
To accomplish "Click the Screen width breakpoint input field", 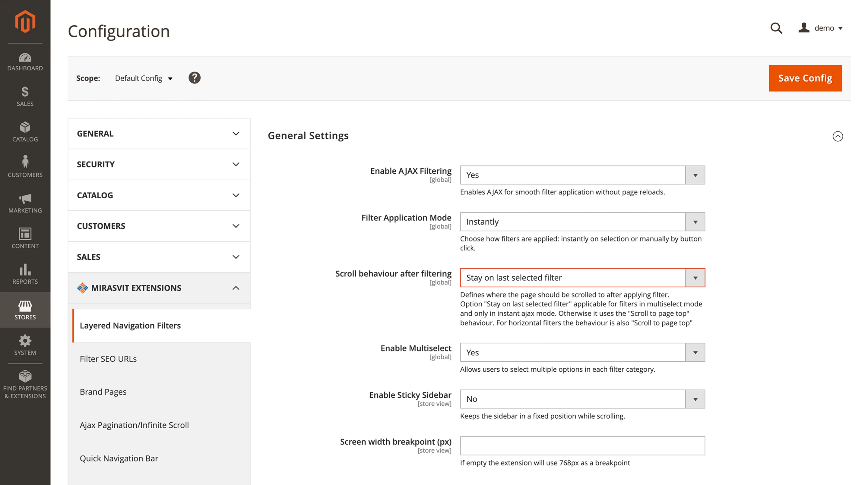I will (582, 446).
